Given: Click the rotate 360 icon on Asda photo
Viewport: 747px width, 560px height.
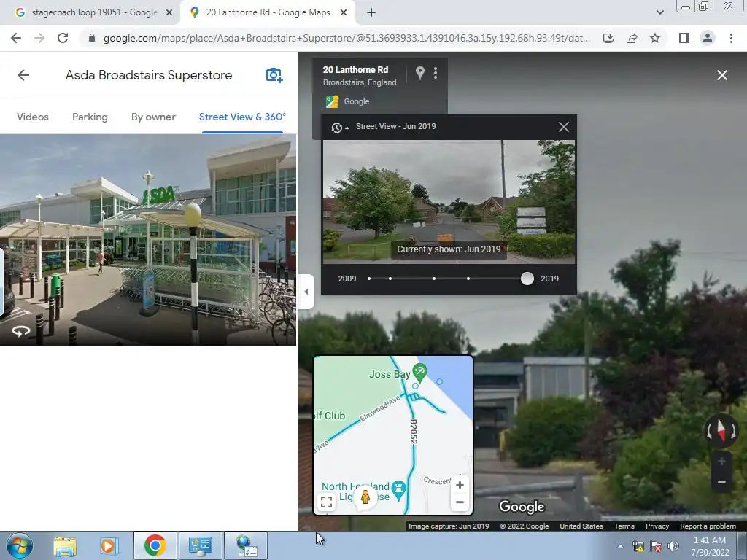Looking at the screenshot, I should point(21,331).
